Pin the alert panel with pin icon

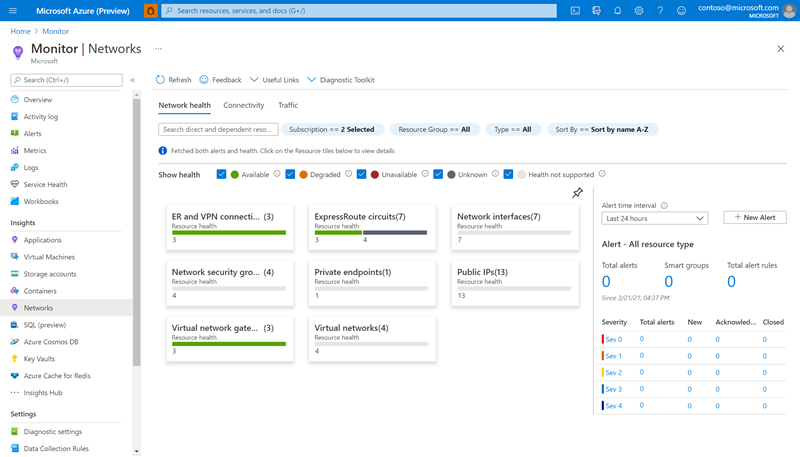tap(578, 193)
